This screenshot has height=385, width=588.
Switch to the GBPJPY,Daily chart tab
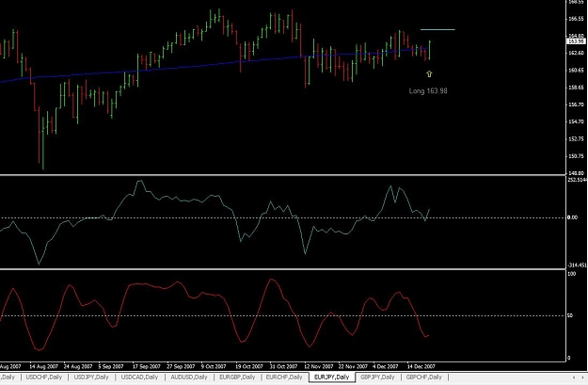[x=377, y=377]
